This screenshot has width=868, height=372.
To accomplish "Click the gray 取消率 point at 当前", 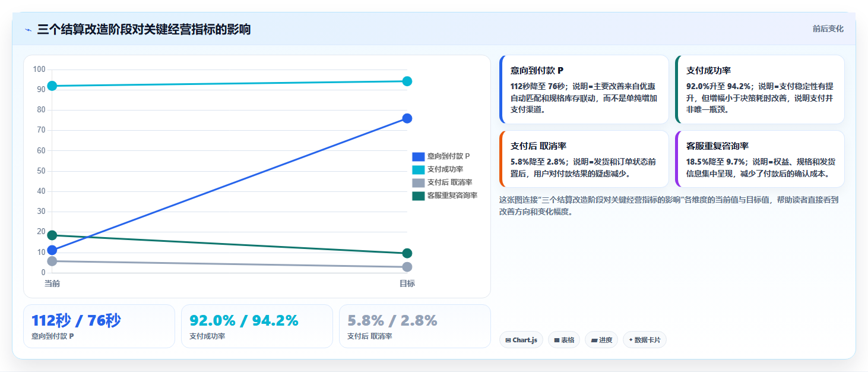I will [x=52, y=261].
